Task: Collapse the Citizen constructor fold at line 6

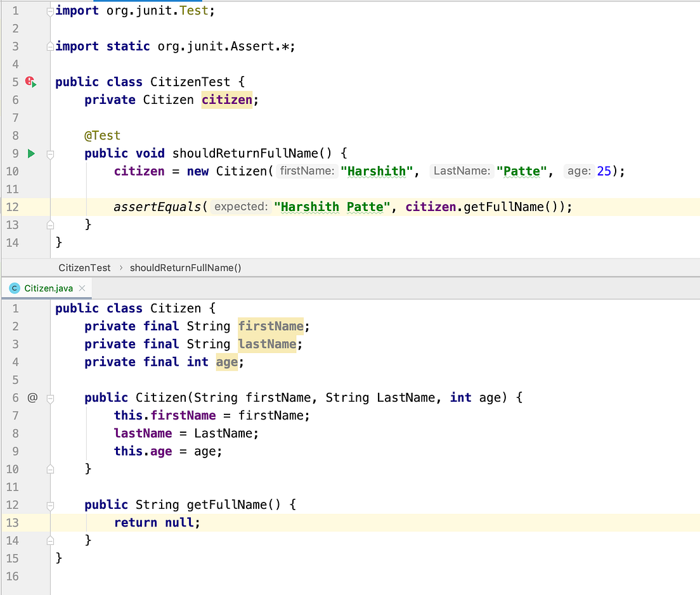Action: pyautogui.click(x=49, y=398)
